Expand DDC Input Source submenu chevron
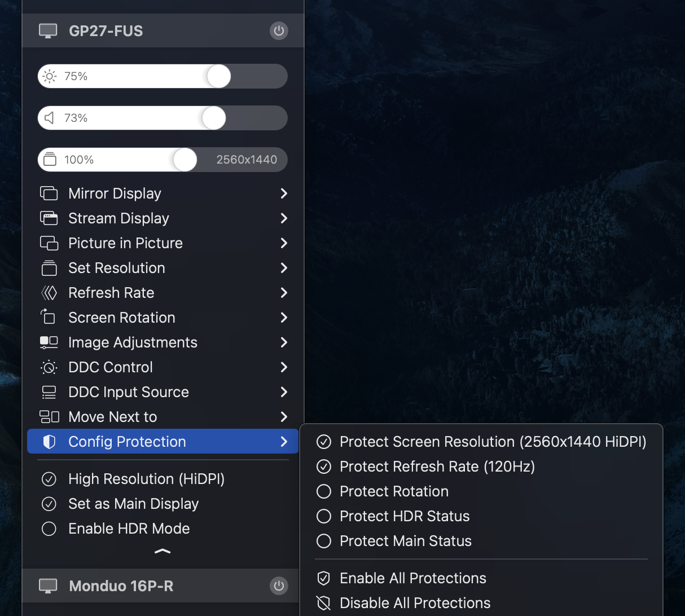Viewport: 685px width, 616px height. 284,392
